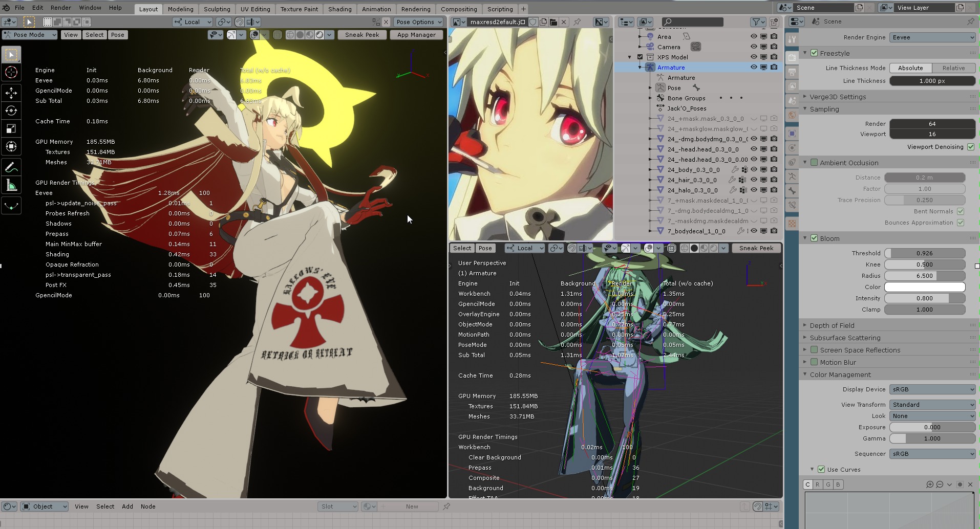Image resolution: width=980 pixels, height=529 pixels.
Task: Click the Bloom Color white swatch
Action: pyautogui.click(x=924, y=287)
